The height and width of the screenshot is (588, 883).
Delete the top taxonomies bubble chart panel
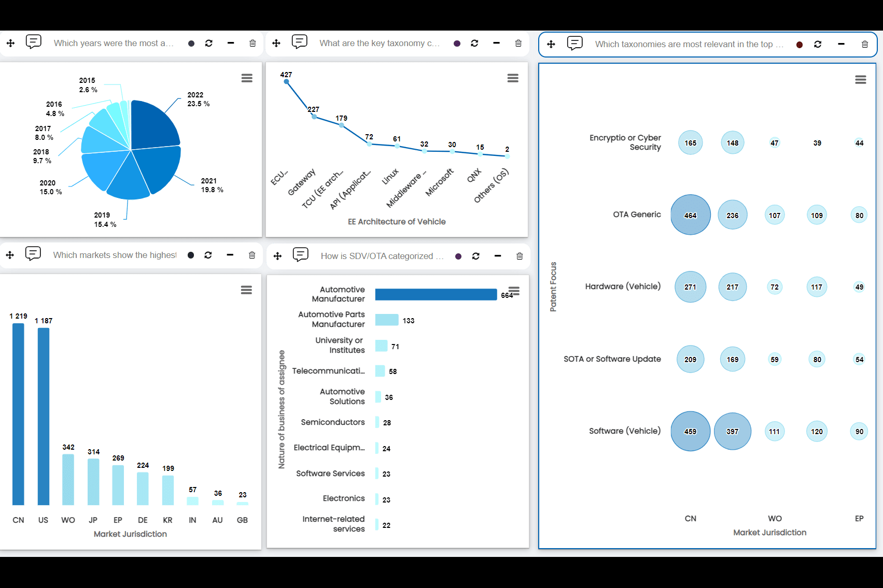864,45
